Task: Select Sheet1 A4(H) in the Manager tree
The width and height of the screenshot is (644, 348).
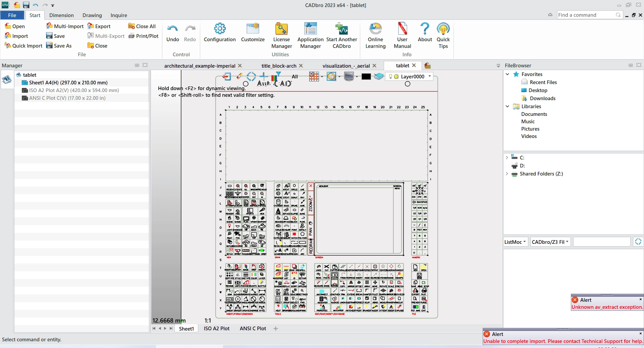Action: (x=68, y=82)
